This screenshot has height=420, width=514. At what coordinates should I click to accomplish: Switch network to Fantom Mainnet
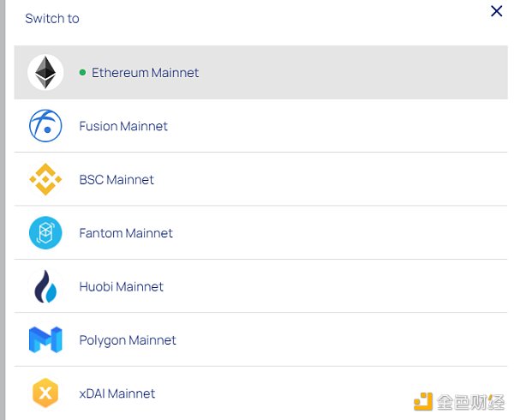126,233
